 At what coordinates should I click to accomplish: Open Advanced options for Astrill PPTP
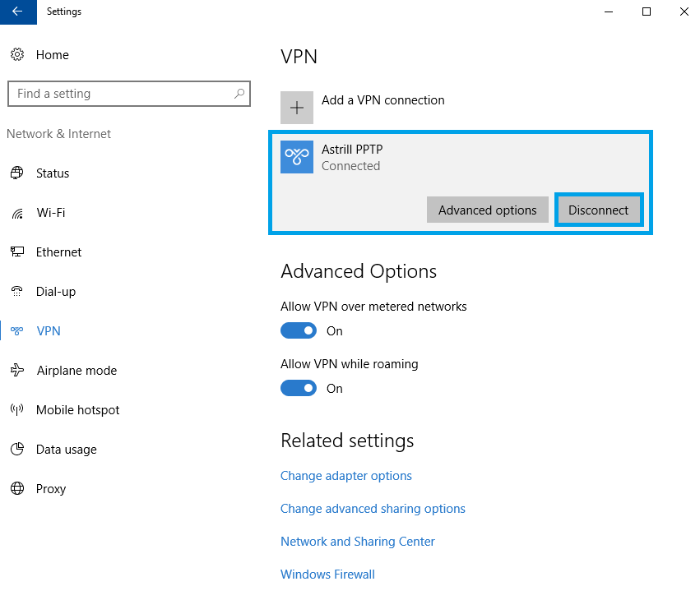click(487, 210)
